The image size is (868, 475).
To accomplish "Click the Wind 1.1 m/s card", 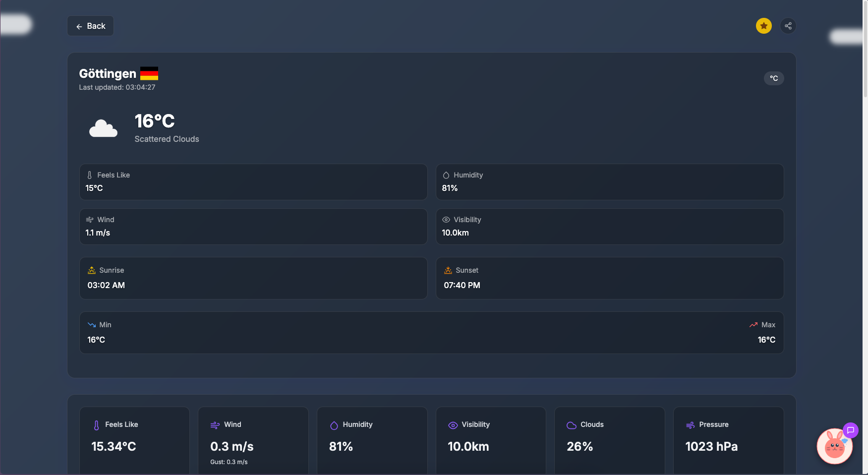I will click(x=253, y=227).
